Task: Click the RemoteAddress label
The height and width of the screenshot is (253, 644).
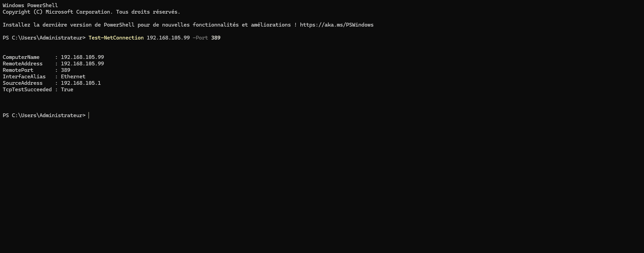Action: (22, 64)
